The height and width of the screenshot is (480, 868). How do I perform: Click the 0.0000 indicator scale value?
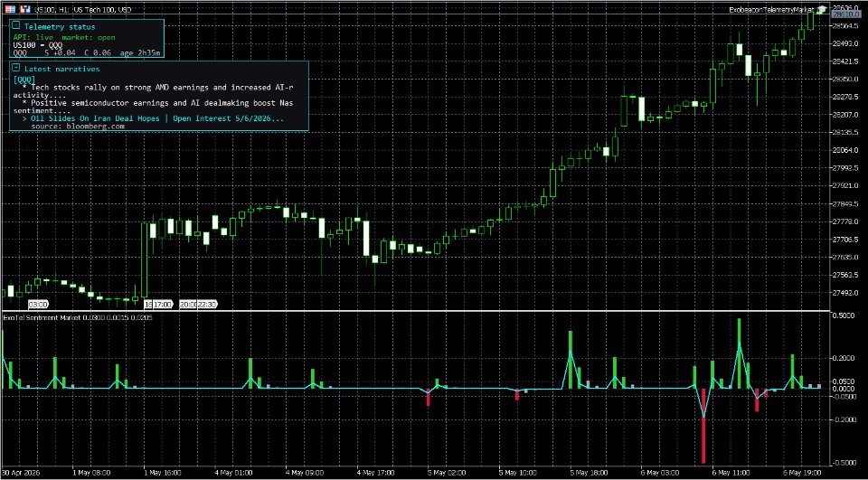(x=845, y=389)
